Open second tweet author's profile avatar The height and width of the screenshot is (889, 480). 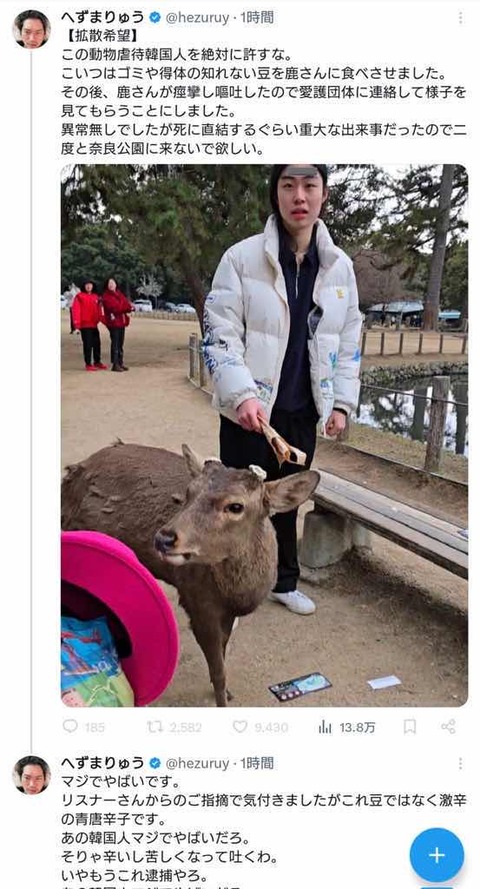pyautogui.click(x=31, y=774)
